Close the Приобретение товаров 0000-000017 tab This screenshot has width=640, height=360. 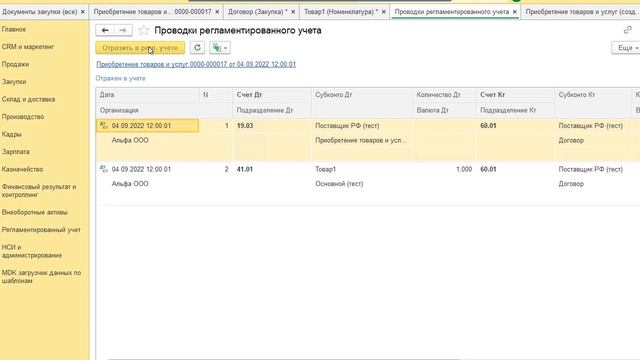pyautogui.click(x=217, y=12)
